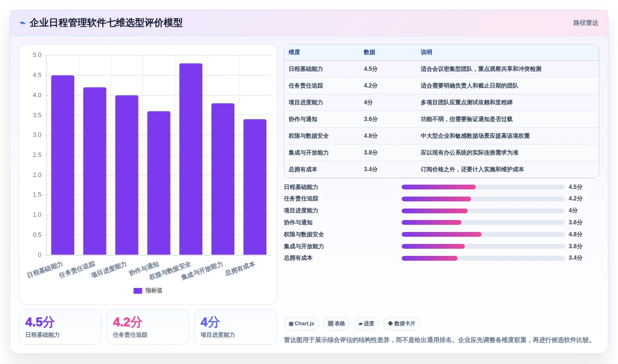Screen dimensions: 618x364
Task: Click the 项目进度能力 progress bar
Action: coord(483,211)
